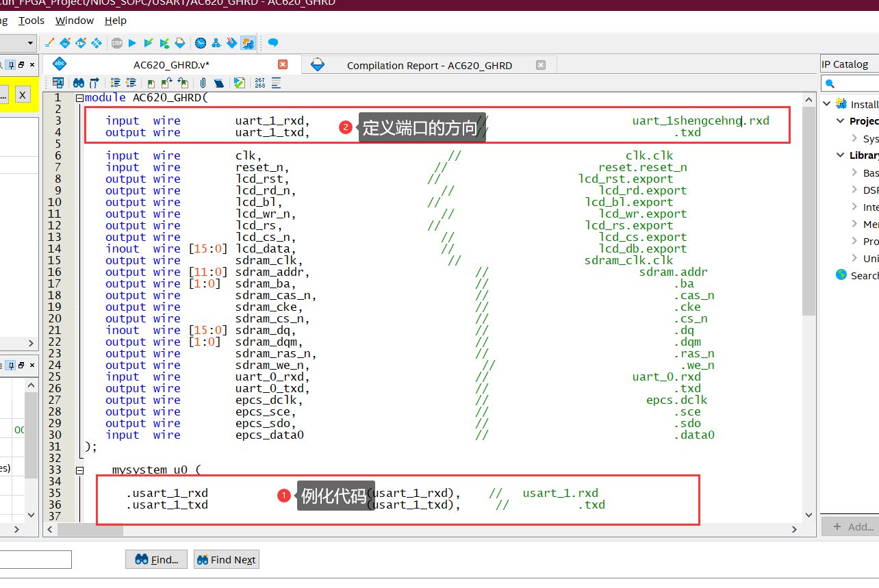
Task: Click the editor horizontal scrollbar right arrow
Action: pos(794,529)
